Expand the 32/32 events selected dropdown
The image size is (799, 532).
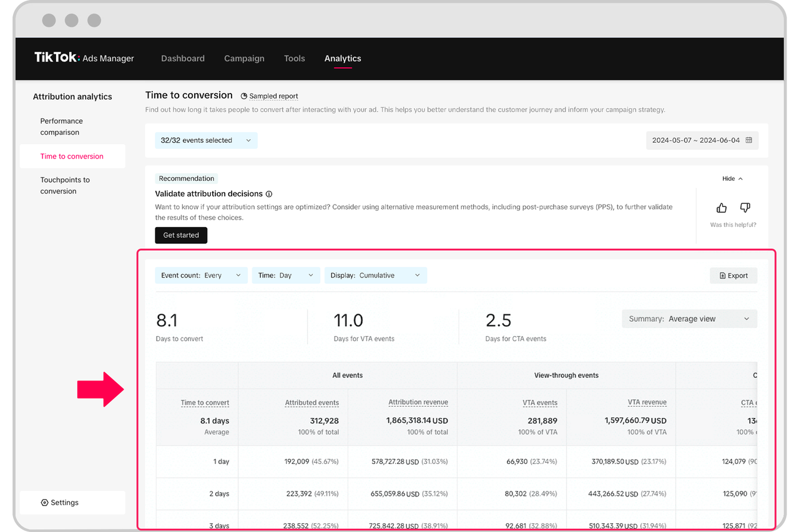206,140
